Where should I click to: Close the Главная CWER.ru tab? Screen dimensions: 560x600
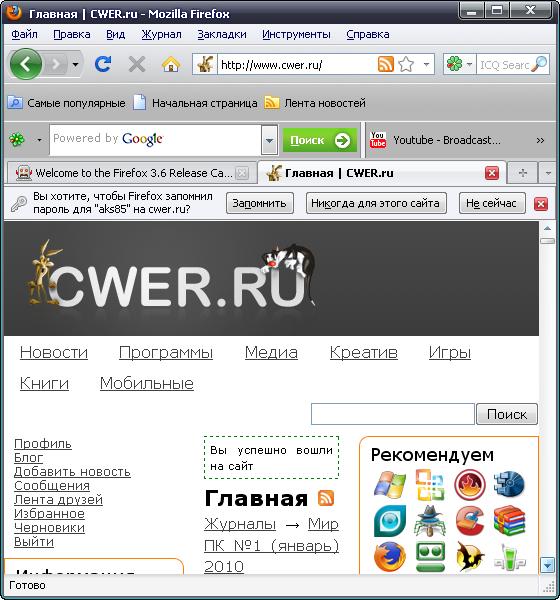tap(492, 173)
